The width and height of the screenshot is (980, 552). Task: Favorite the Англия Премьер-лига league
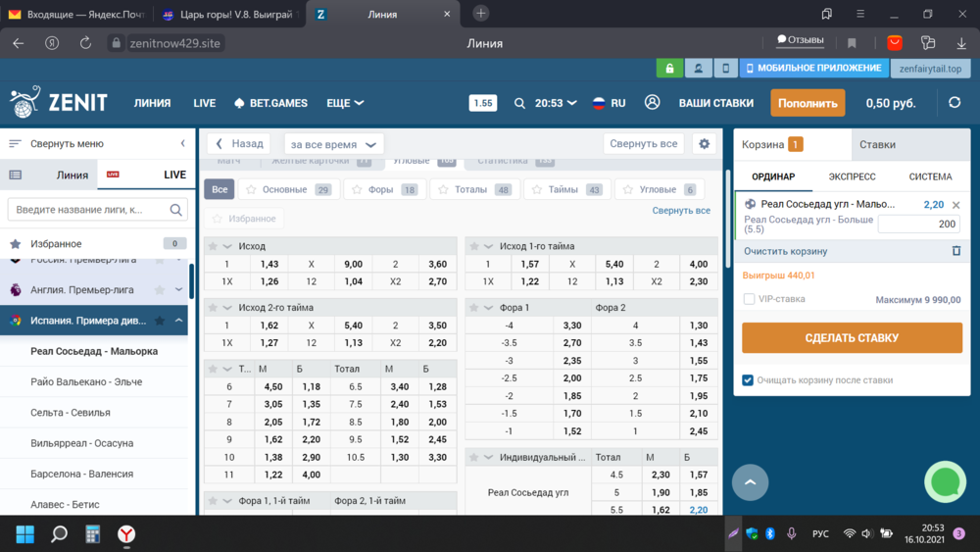point(160,290)
